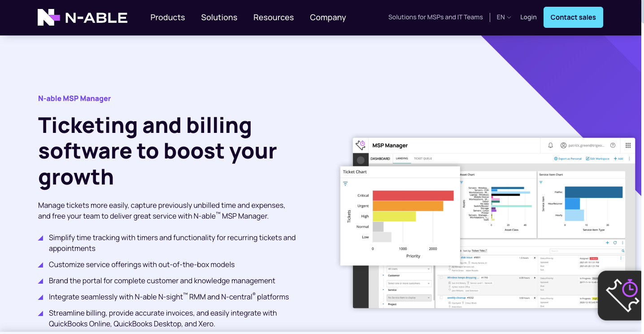Click the refresh icon above the ticket list
The width and height of the screenshot is (644, 334).
point(615,242)
